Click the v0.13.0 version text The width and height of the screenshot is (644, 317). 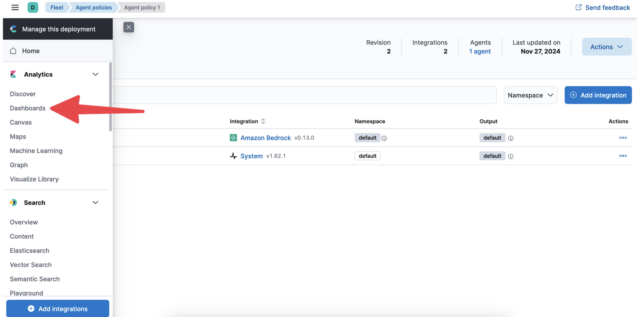coord(304,138)
